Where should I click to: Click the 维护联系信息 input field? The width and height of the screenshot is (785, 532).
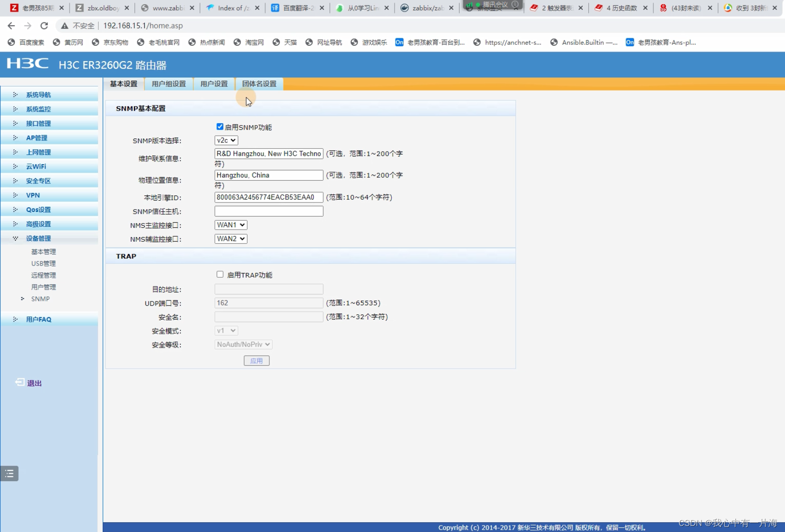[x=269, y=154]
